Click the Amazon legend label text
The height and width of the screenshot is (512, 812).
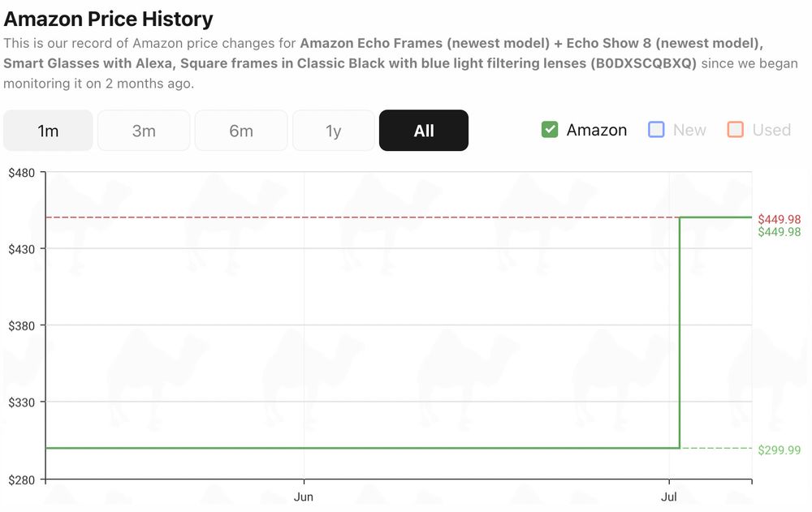(596, 130)
